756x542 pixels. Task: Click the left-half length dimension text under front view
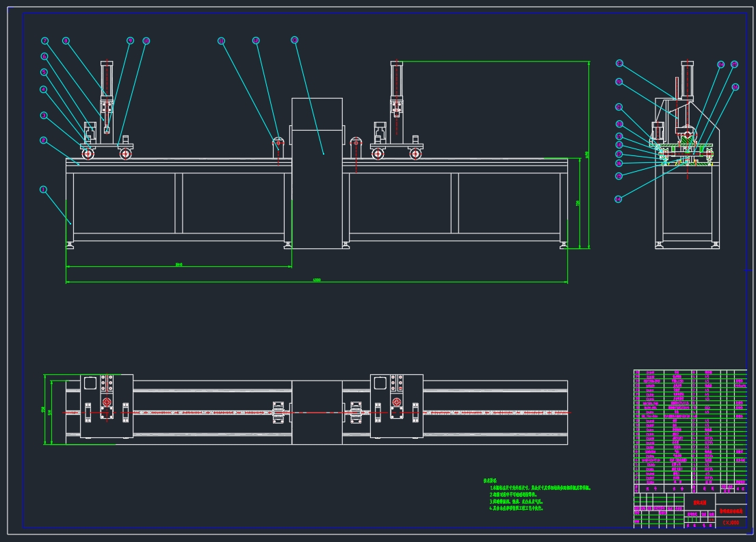[179, 264]
